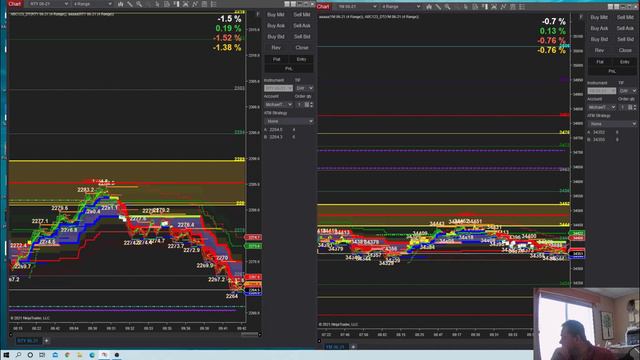Show data box in RTY chart toolbar
Viewport: 640px width, 360px height.
[167, 4]
